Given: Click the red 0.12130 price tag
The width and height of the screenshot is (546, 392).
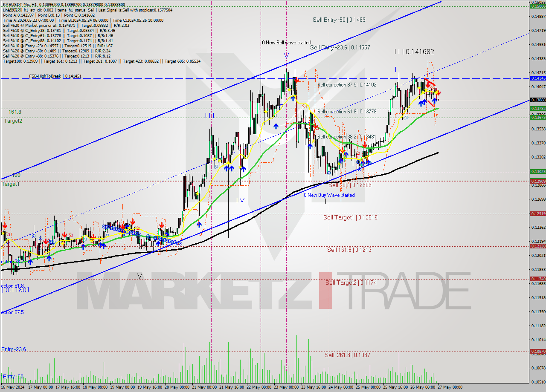Looking at the screenshot, I should click(x=537, y=246).
